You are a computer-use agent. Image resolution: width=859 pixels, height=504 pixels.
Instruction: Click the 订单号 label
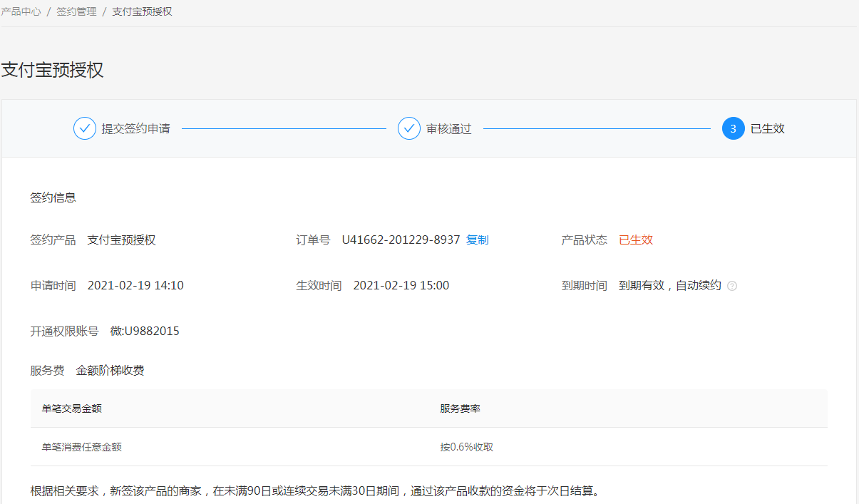click(x=314, y=240)
